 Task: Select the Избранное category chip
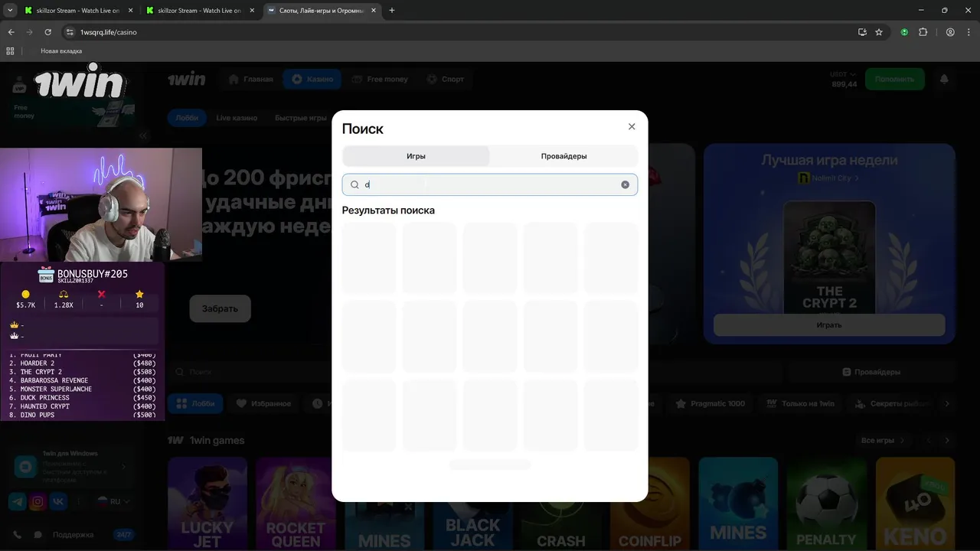point(263,403)
